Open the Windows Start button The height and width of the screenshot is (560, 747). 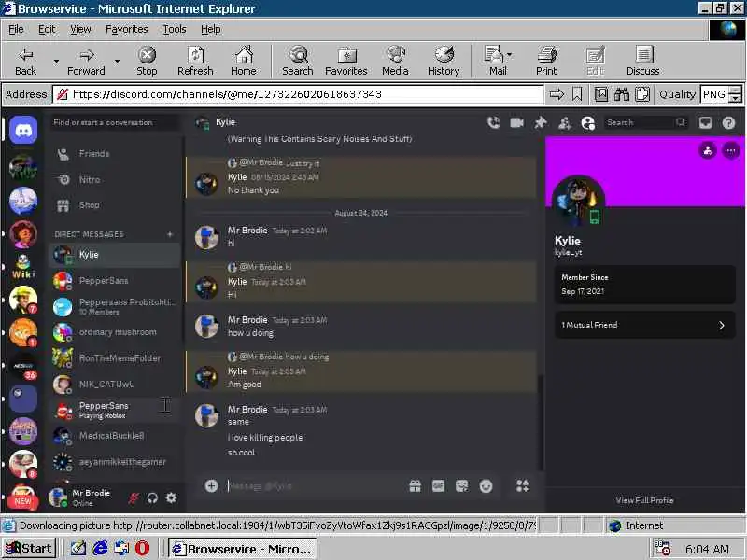[x=29, y=549]
